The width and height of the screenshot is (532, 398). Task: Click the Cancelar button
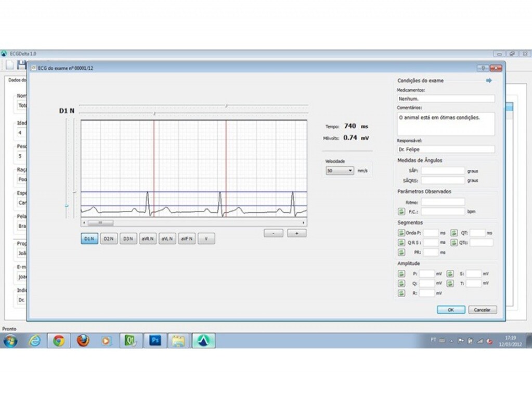pyautogui.click(x=482, y=310)
